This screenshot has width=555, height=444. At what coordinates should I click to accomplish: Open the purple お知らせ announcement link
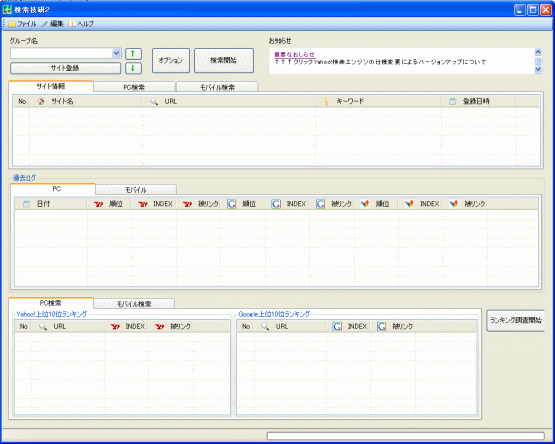(294, 55)
